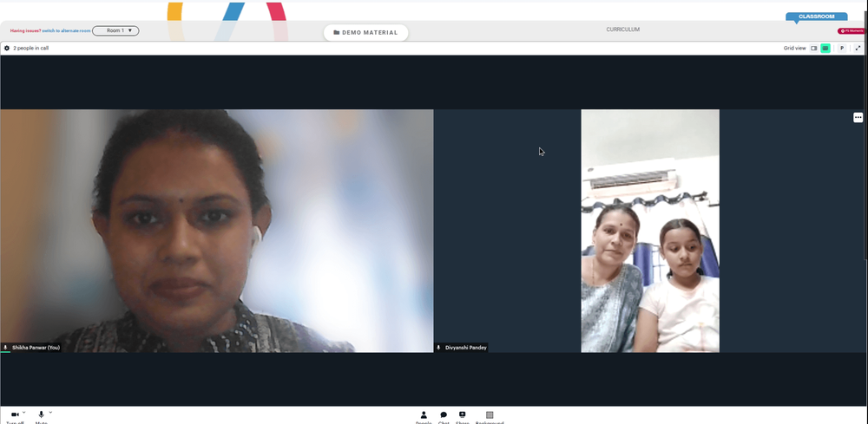The height and width of the screenshot is (424, 868).
Task: Open the Room 1 dropdown
Action: (x=115, y=31)
